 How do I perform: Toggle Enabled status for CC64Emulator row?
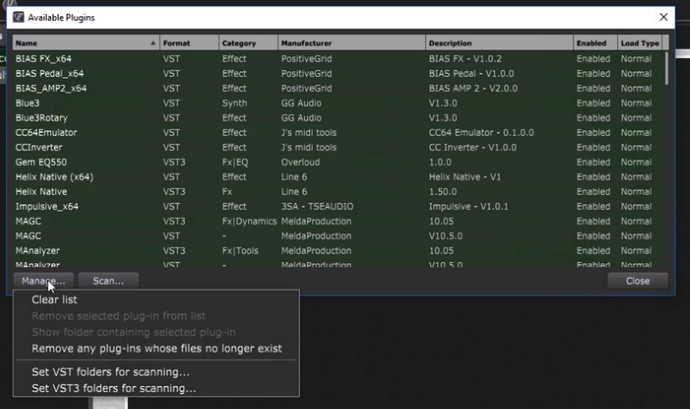(593, 133)
